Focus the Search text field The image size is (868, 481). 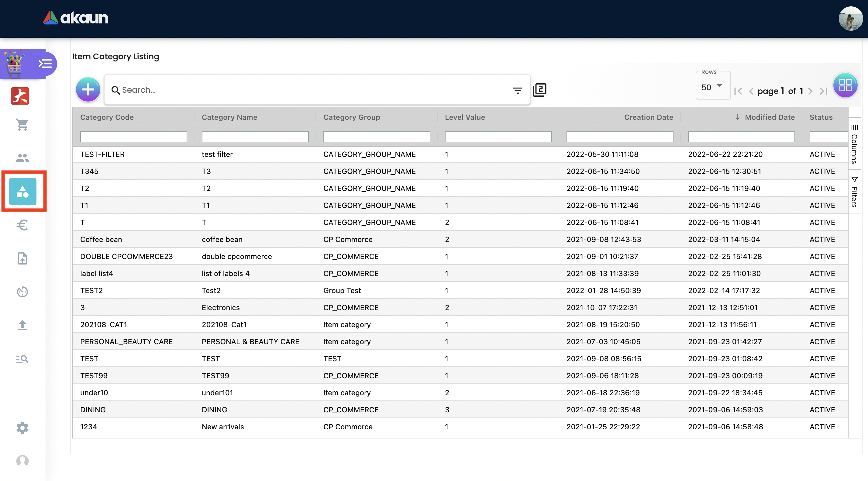pos(313,90)
